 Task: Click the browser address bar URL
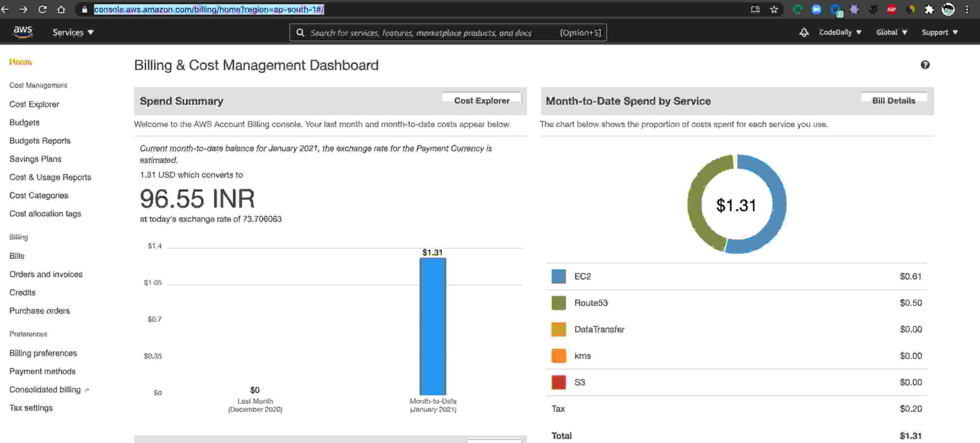pyautogui.click(x=209, y=10)
